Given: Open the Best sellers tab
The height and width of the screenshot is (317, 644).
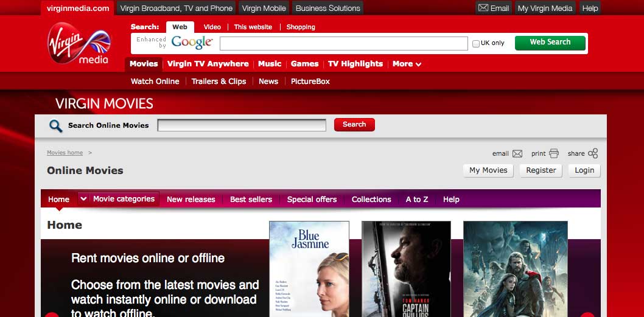Looking at the screenshot, I should pyautogui.click(x=251, y=199).
